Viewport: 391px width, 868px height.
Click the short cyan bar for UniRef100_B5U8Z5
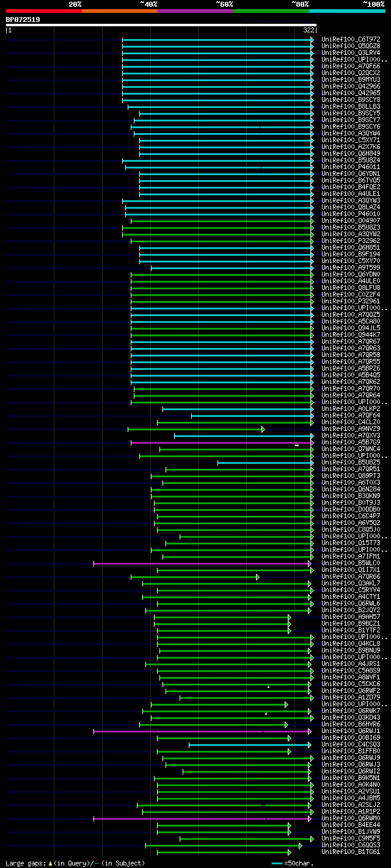coord(265,463)
